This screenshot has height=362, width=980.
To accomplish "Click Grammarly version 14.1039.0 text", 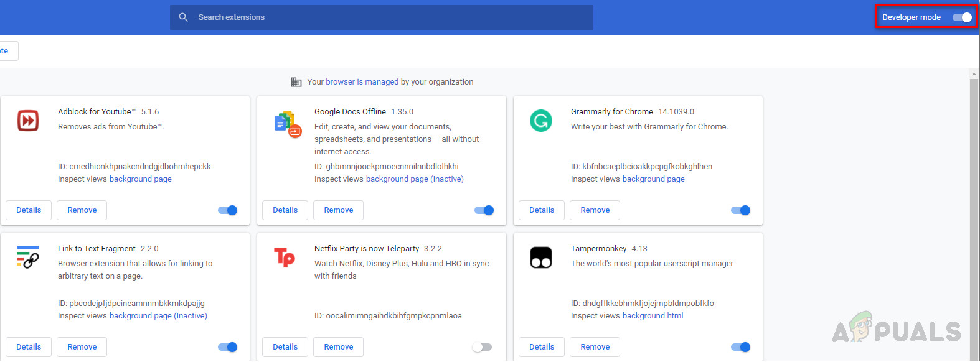I will point(676,112).
